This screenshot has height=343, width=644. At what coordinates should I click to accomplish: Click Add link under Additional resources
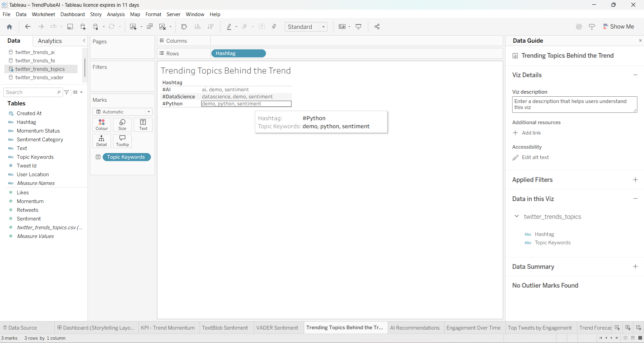(527, 133)
